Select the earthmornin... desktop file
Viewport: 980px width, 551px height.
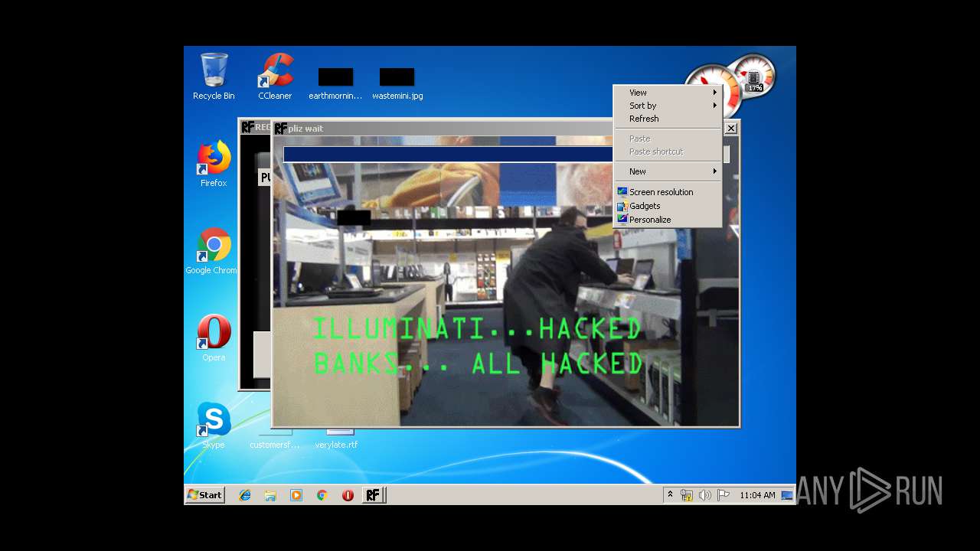pyautogui.click(x=335, y=83)
